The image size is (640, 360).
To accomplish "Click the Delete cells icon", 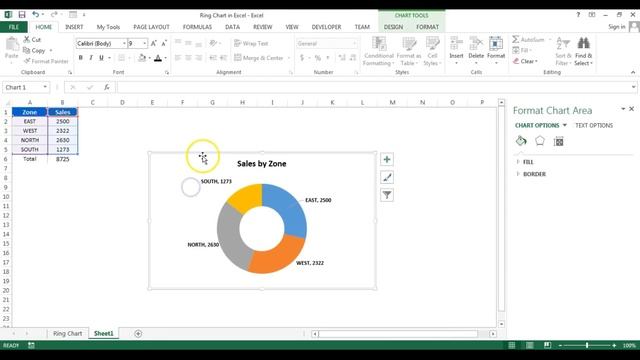I will coord(476,43).
